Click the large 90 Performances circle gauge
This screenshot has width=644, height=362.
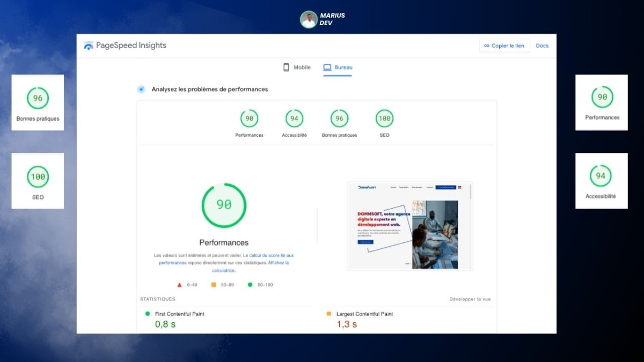(224, 205)
